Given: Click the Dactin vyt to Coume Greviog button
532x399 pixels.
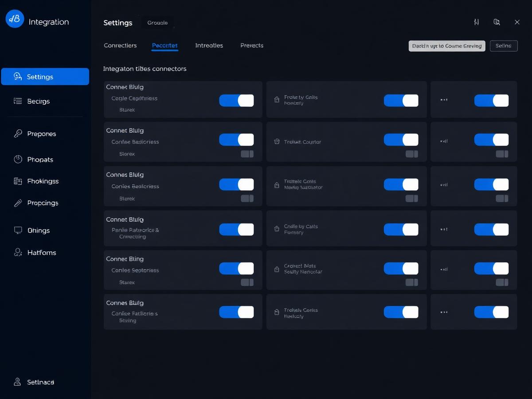Looking at the screenshot, I should click(447, 46).
